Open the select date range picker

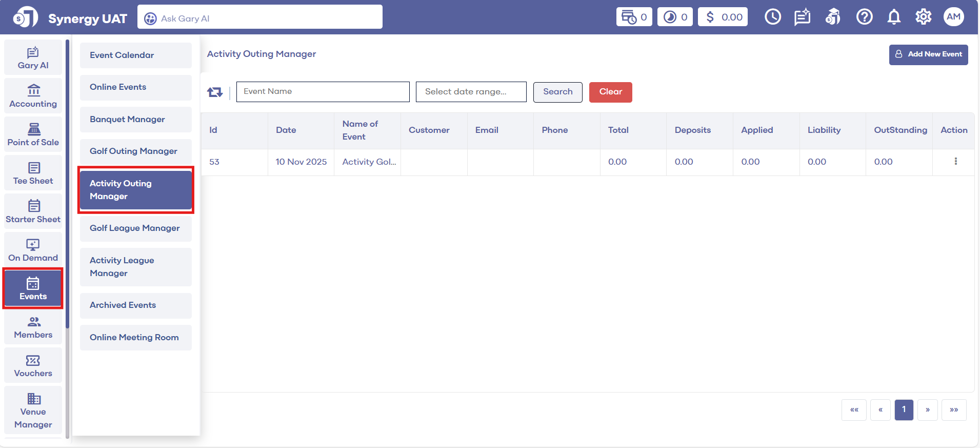point(471,92)
